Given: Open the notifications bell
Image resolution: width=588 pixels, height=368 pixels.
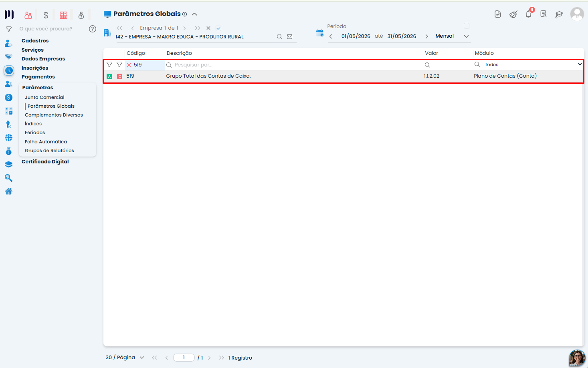Looking at the screenshot, I should click(x=529, y=14).
